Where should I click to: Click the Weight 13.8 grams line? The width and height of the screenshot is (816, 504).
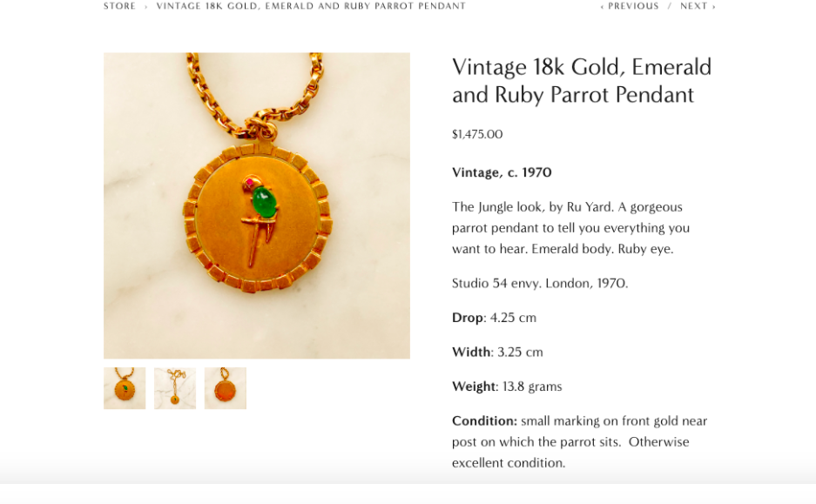coord(507,386)
